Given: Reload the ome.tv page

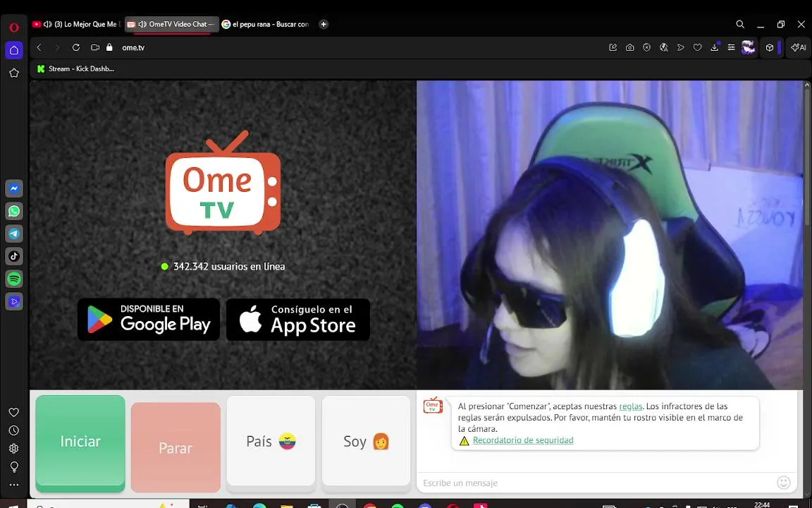Looking at the screenshot, I should 75,47.
